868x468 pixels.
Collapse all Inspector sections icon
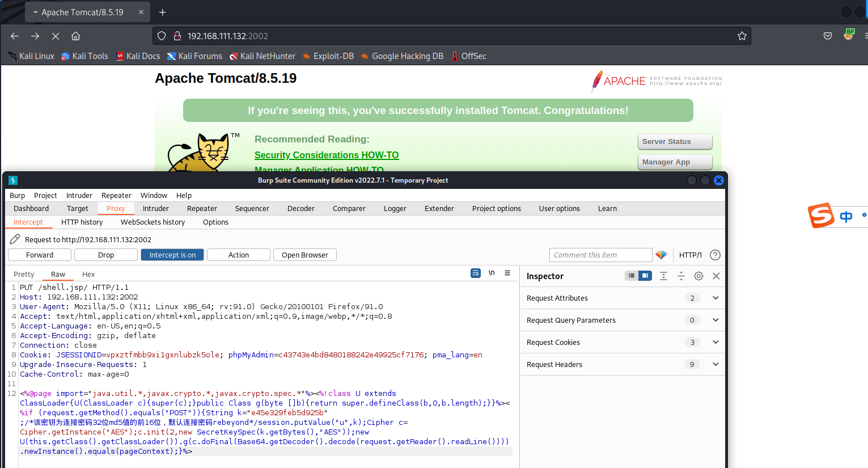pyautogui.click(x=681, y=276)
